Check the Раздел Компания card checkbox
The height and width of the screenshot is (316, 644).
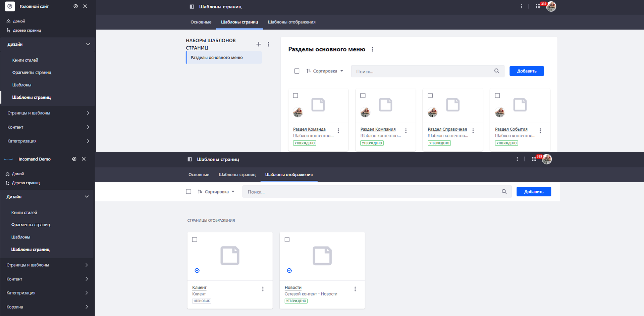coord(363,96)
